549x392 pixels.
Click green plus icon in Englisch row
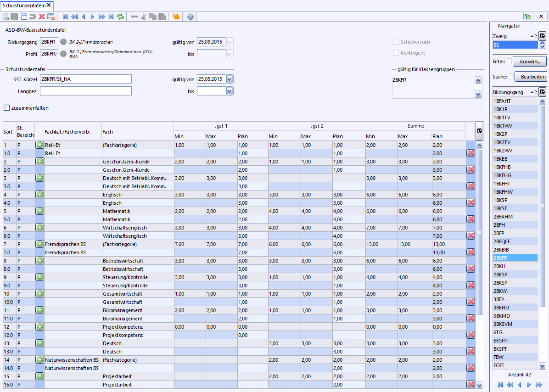40,195
